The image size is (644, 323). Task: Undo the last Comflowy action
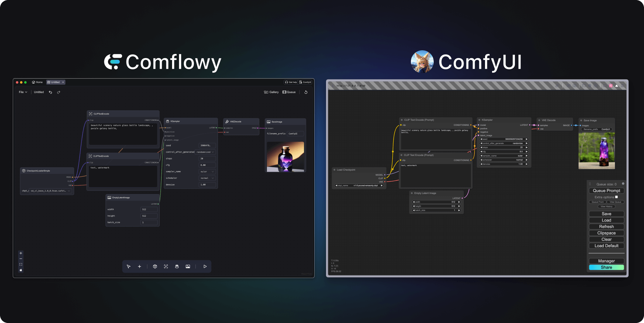click(50, 92)
